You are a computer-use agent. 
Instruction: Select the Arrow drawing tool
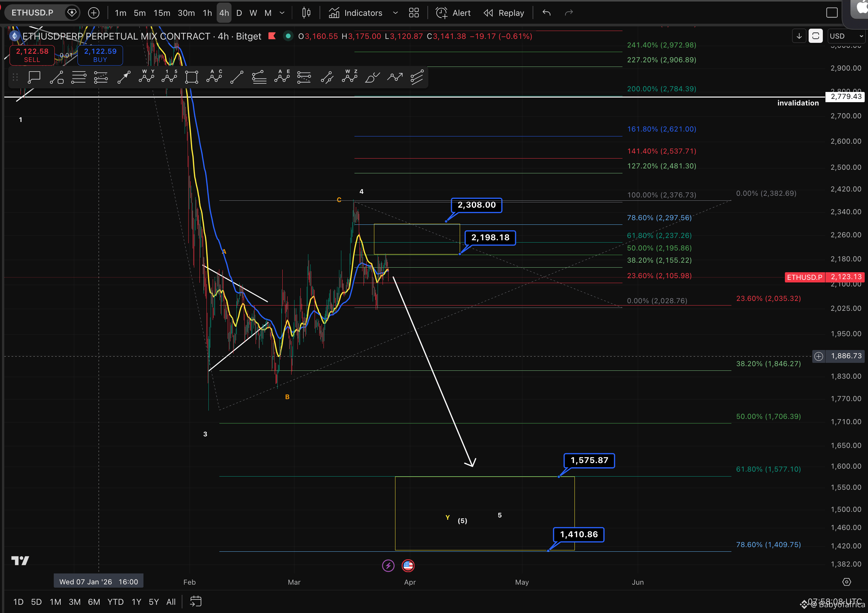[124, 77]
